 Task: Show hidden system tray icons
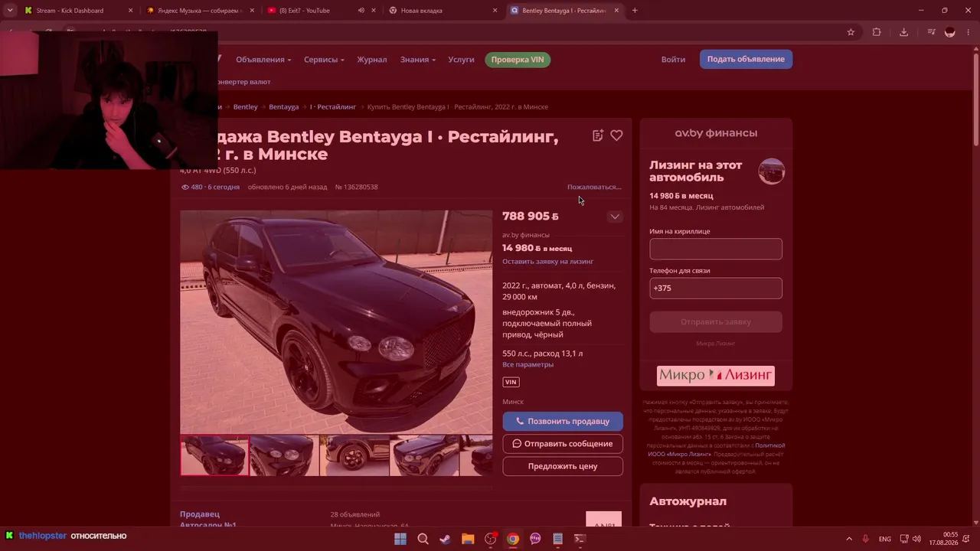pos(848,539)
